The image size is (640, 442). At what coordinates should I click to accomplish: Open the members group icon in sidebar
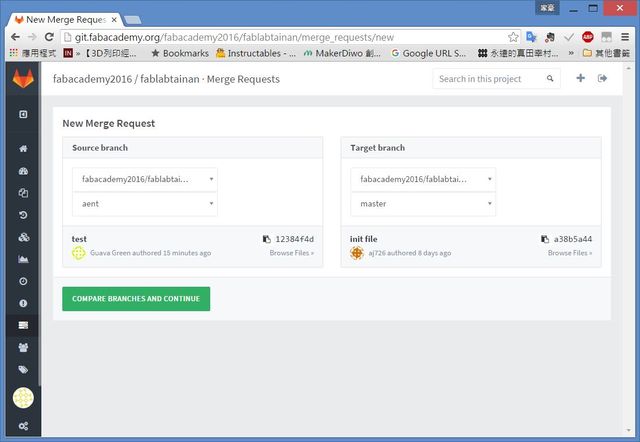[x=23, y=347]
